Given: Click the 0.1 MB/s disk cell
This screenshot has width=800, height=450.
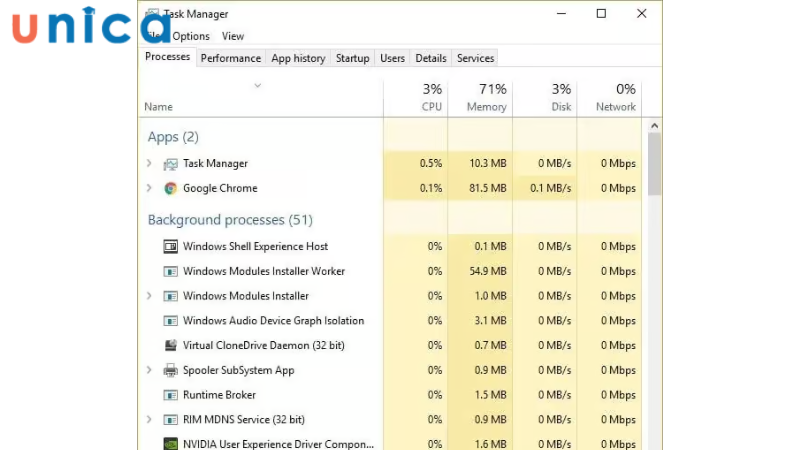Looking at the screenshot, I should click(x=545, y=188).
